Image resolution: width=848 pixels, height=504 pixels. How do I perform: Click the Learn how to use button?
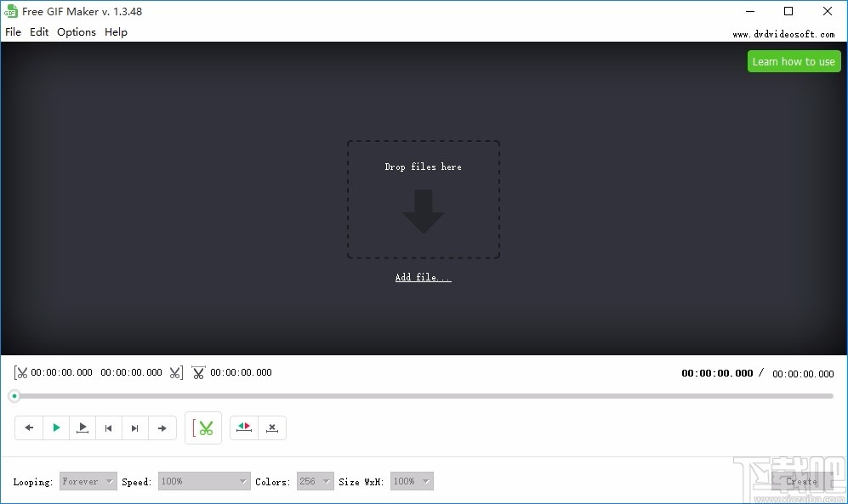pos(794,61)
